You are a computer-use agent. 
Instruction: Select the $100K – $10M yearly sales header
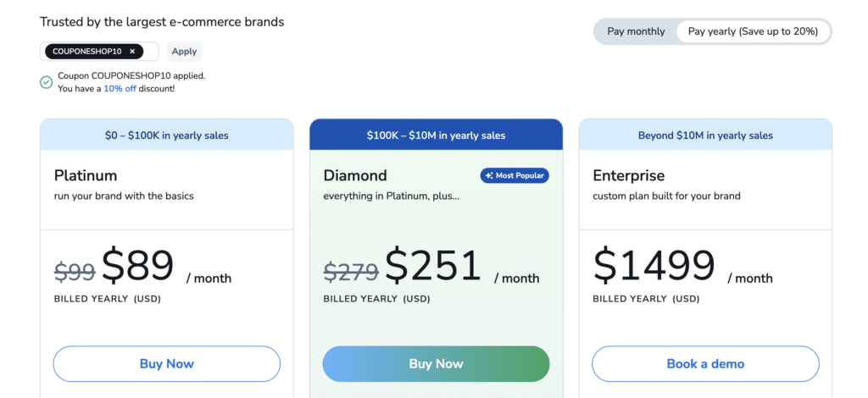[x=436, y=135]
